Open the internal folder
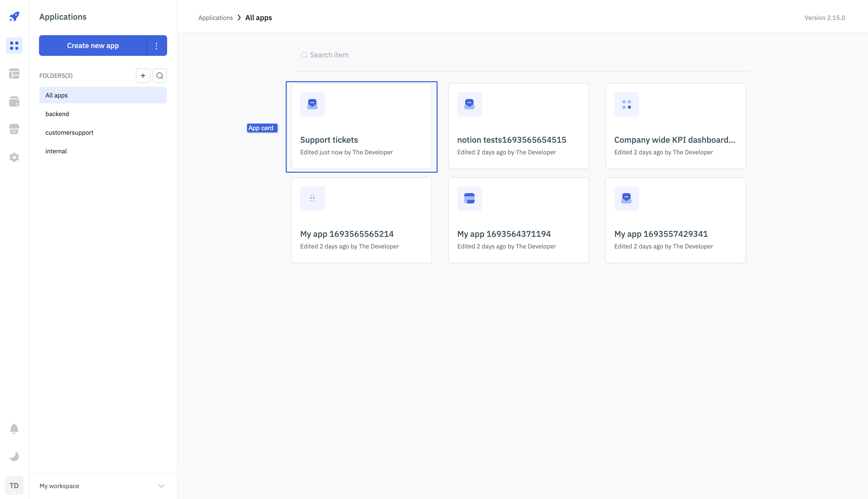868x499 pixels. [56, 151]
